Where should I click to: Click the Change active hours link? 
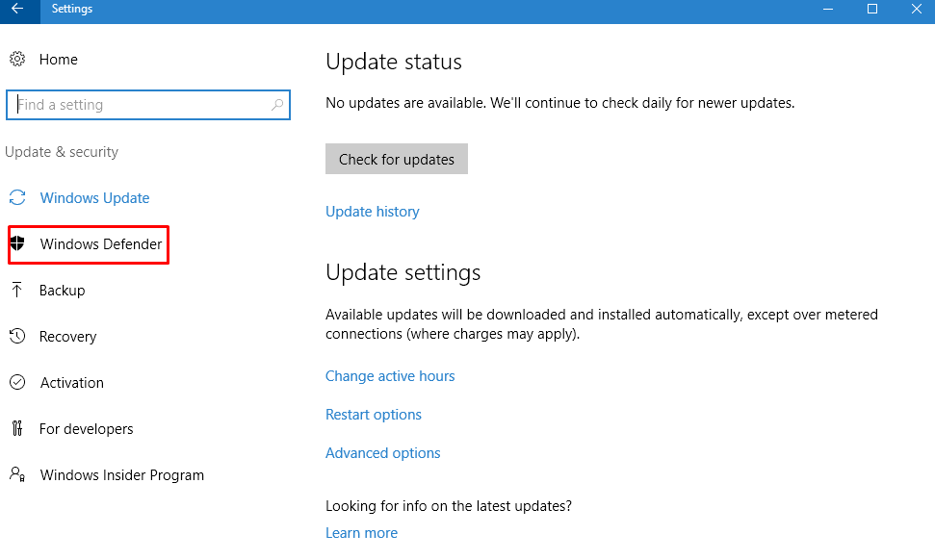pos(390,376)
